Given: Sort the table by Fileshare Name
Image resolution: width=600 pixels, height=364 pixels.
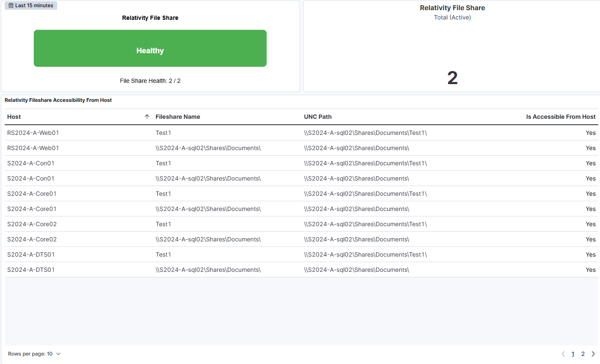Looking at the screenshot, I should click(x=178, y=116).
